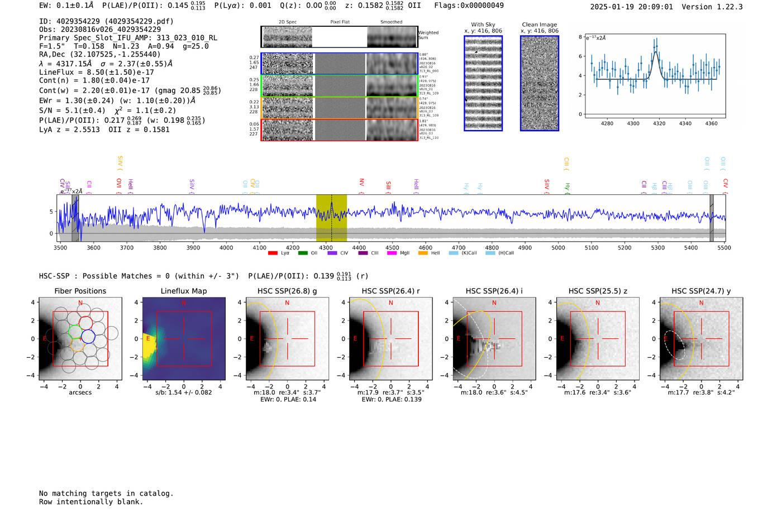Viewport: 782px width, 532px height.
Task: Click the 'Cont(n) = 1.80(±0.04)e-17' text
Action: (94, 80)
